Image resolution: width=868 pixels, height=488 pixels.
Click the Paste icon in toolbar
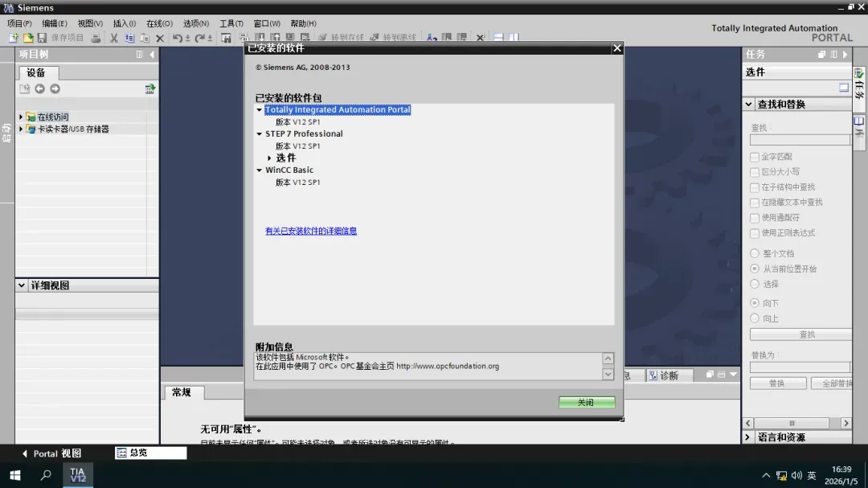145,38
